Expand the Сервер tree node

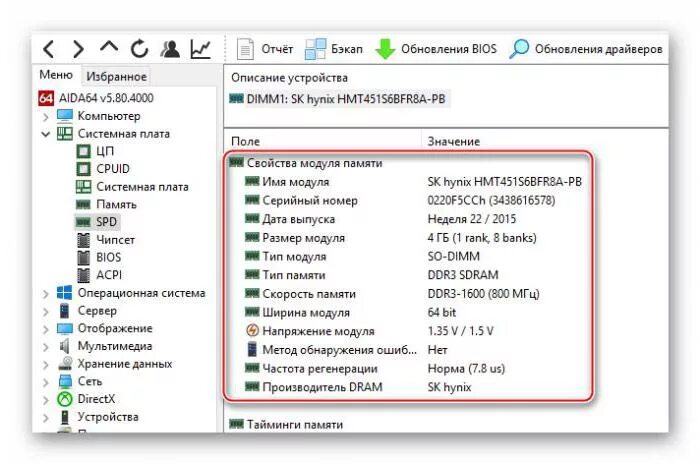tap(46, 312)
